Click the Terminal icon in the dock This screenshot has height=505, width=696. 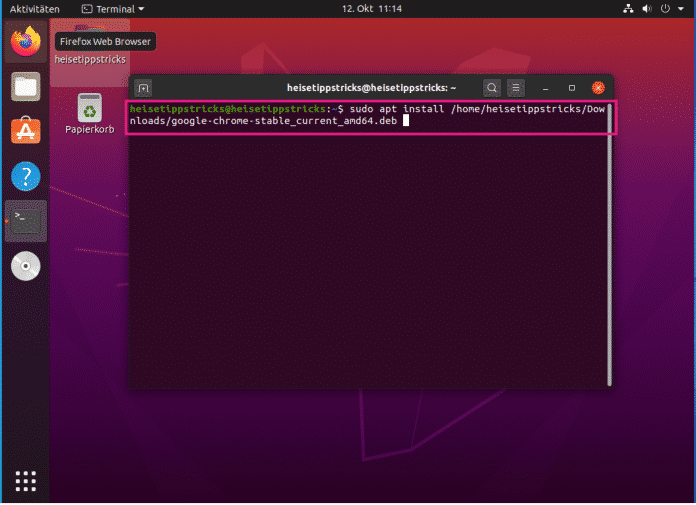point(26,221)
